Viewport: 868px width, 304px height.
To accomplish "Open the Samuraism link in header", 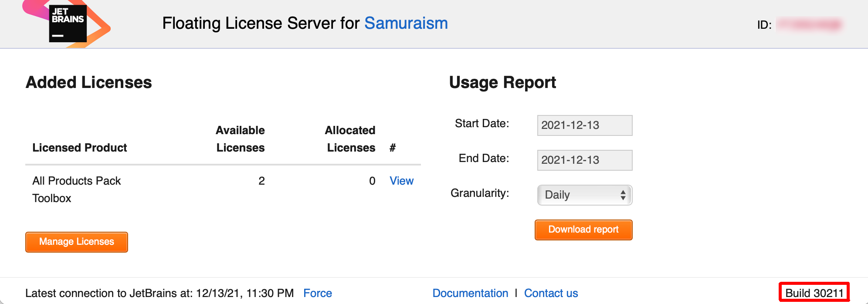I will tap(406, 23).
